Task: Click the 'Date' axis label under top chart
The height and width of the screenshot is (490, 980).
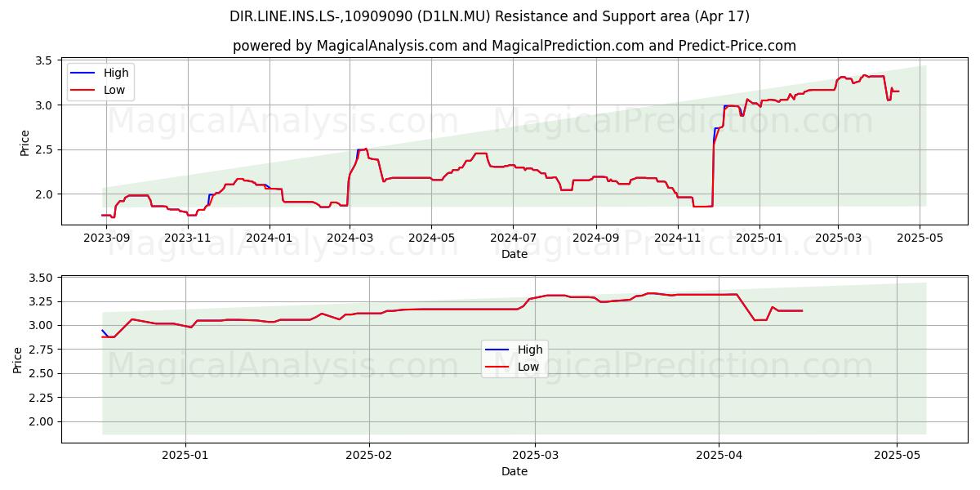Action: pyautogui.click(x=514, y=254)
